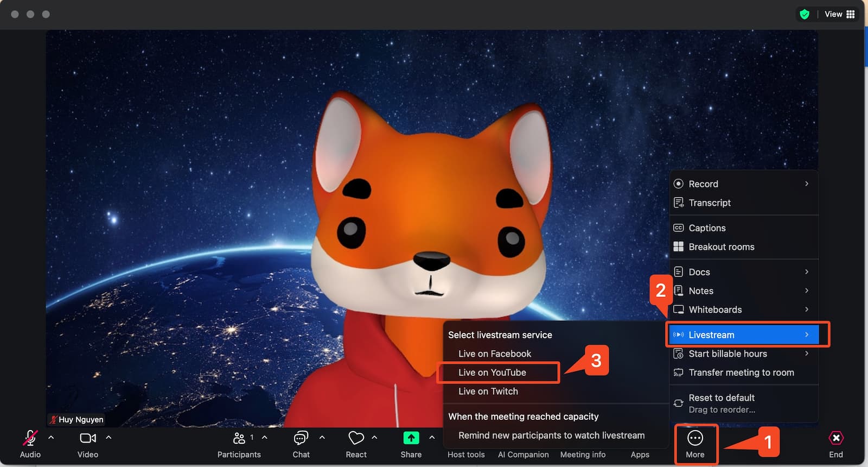
Task: Click the Select livestream service heading
Action: click(x=500, y=335)
